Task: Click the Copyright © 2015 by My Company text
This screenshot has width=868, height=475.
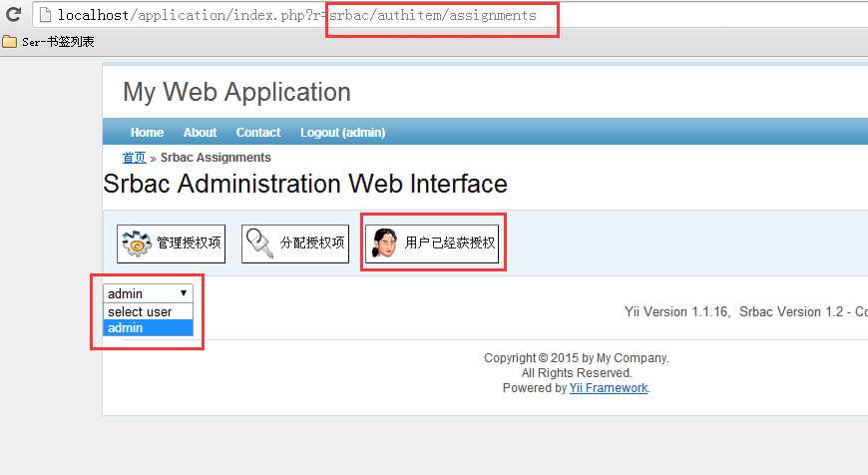Action: click(x=577, y=358)
